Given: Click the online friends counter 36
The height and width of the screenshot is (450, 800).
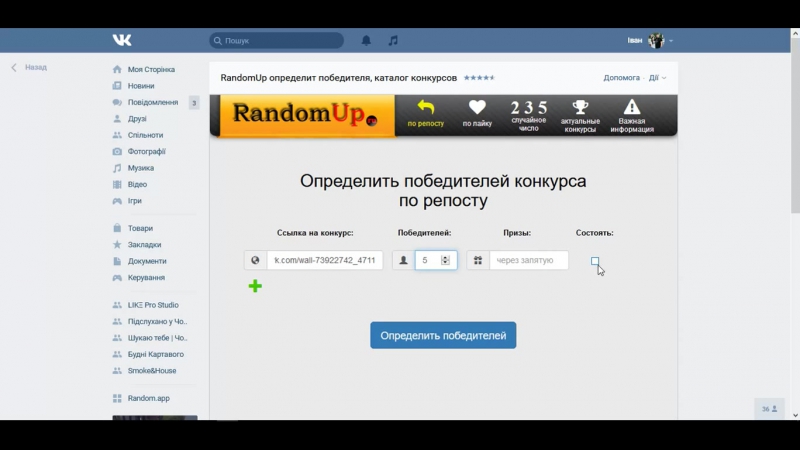Looking at the screenshot, I should pos(769,409).
